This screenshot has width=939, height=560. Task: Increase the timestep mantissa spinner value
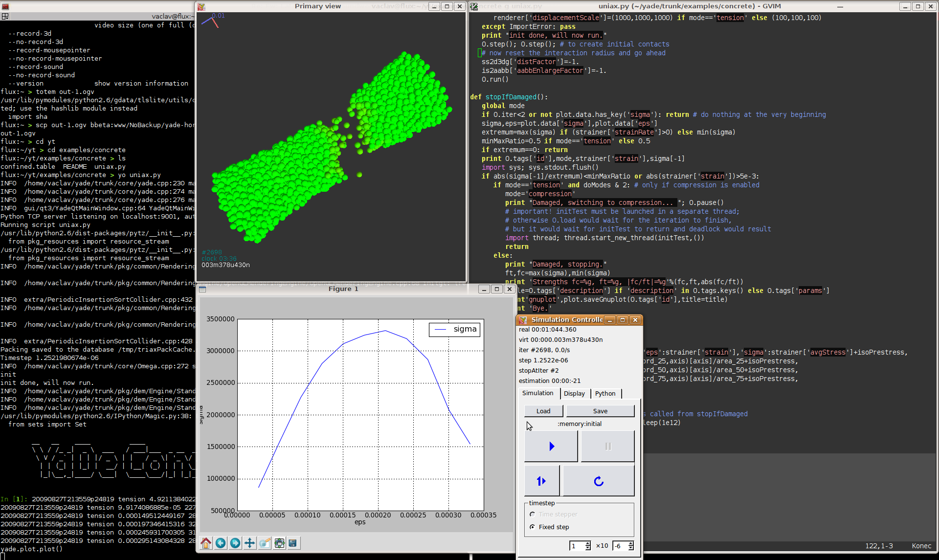pos(588,543)
